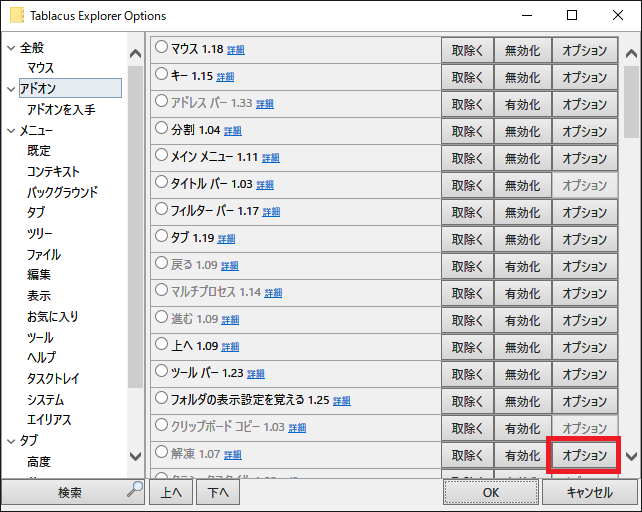Screen dimensions: 642x512
Task: Click the tree scrollbar up arrow
Action: pos(136,54)
